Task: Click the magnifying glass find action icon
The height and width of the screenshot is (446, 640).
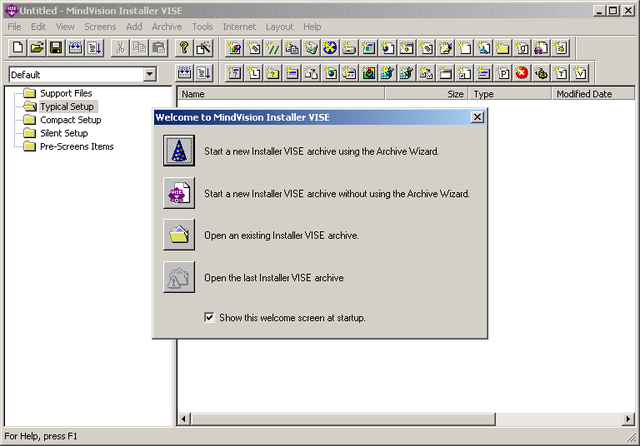Action: pyautogui.click(x=483, y=48)
